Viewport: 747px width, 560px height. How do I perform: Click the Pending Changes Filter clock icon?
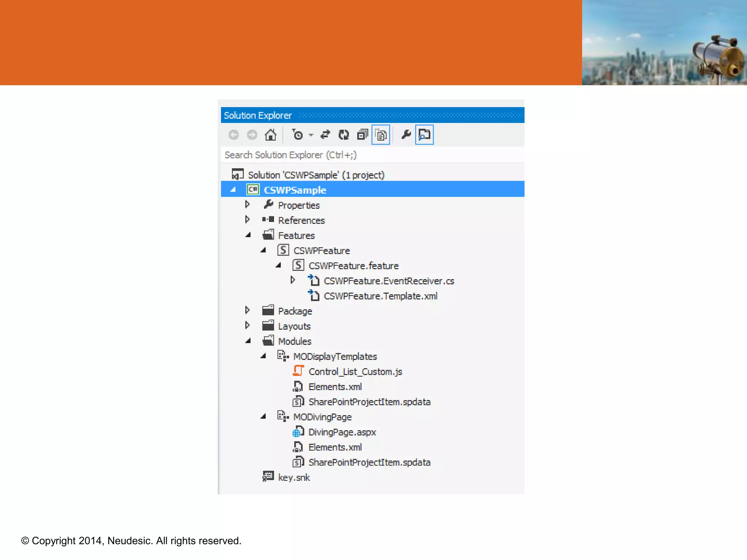[x=298, y=135]
